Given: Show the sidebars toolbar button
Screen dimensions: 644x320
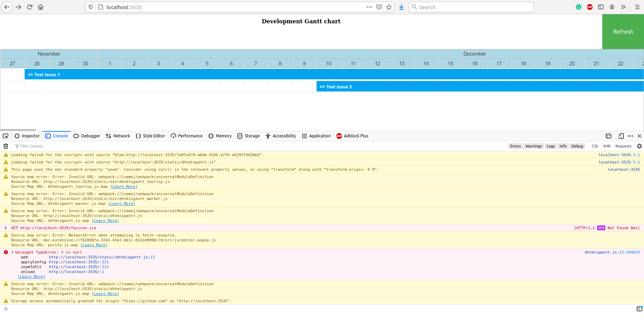Looking at the screenshot, I should [601, 7].
